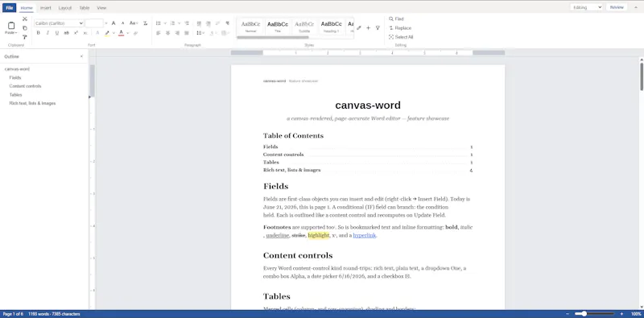
Task: Click the Increase Indent icon
Action: coord(208,23)
